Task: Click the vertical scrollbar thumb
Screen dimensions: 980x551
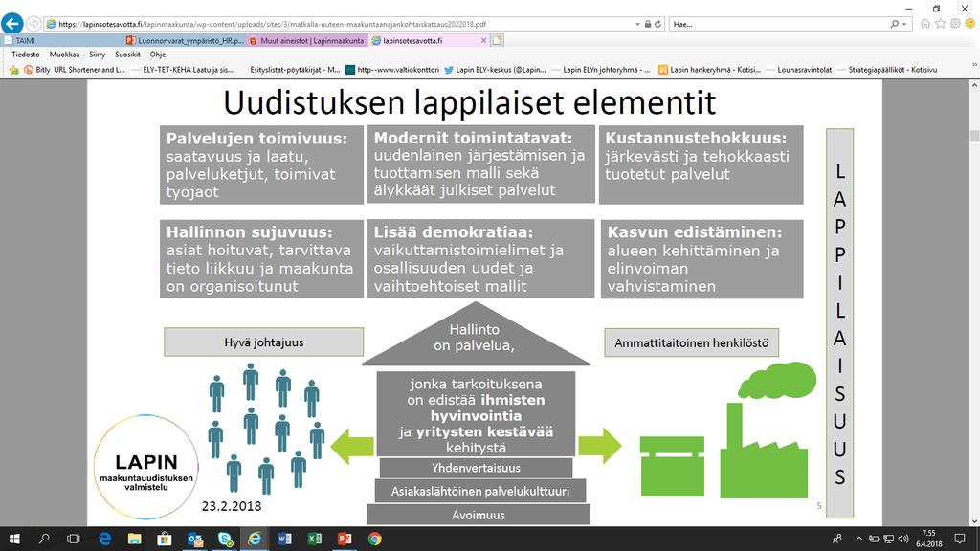Action: [974, 136]
